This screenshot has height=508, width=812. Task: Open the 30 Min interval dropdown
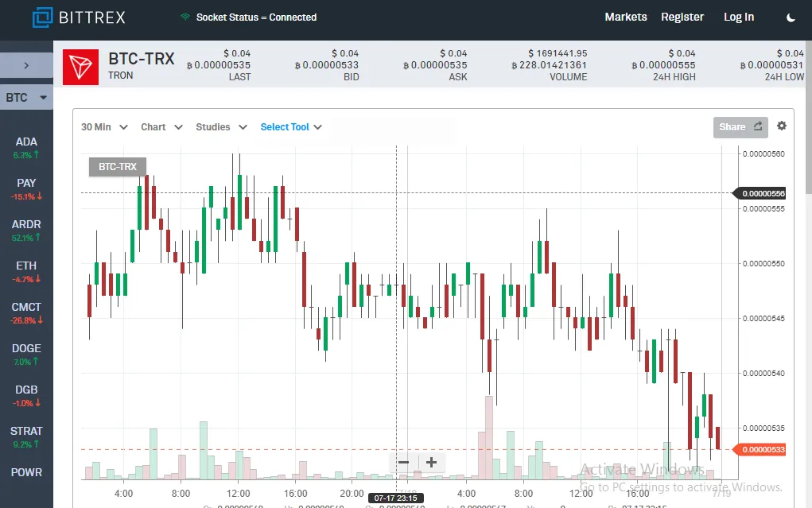[104, 127]
